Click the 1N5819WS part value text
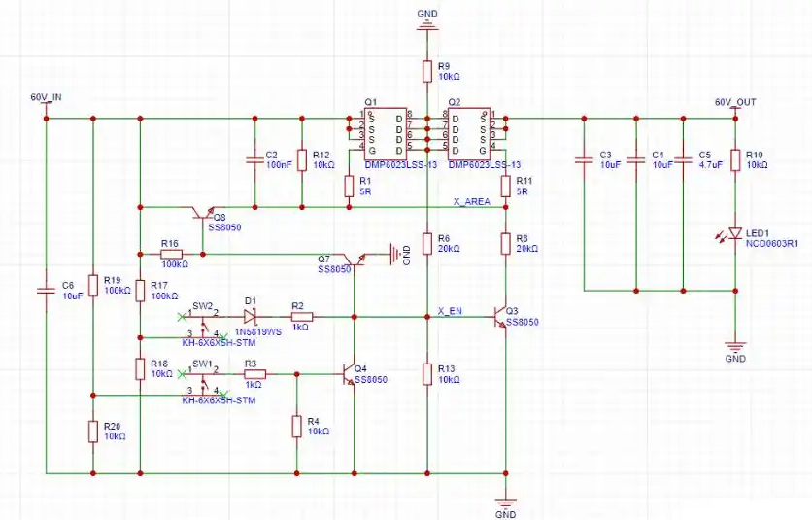The width and height of the screenshot is (812, 520). pyautogui.click(x=258, y=331)
